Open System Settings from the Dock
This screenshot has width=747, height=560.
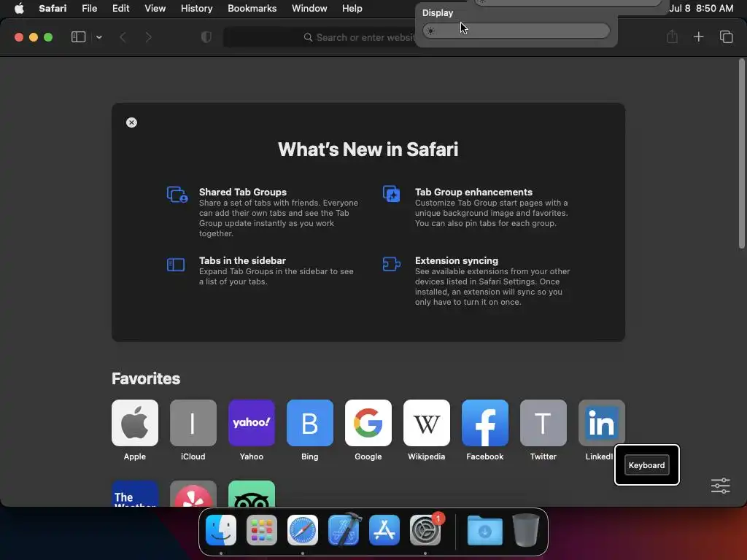(x=425, y=530)
